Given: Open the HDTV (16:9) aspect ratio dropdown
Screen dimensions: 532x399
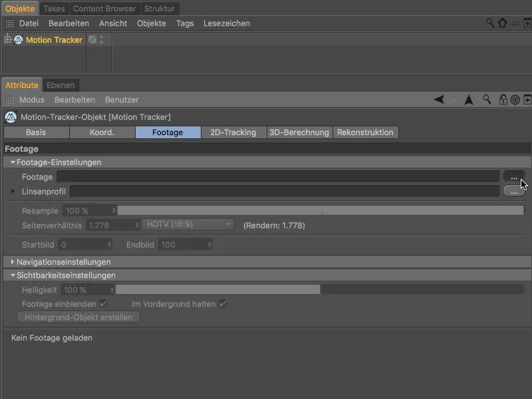Looking at the screenshot, I should tap(189, 225).
